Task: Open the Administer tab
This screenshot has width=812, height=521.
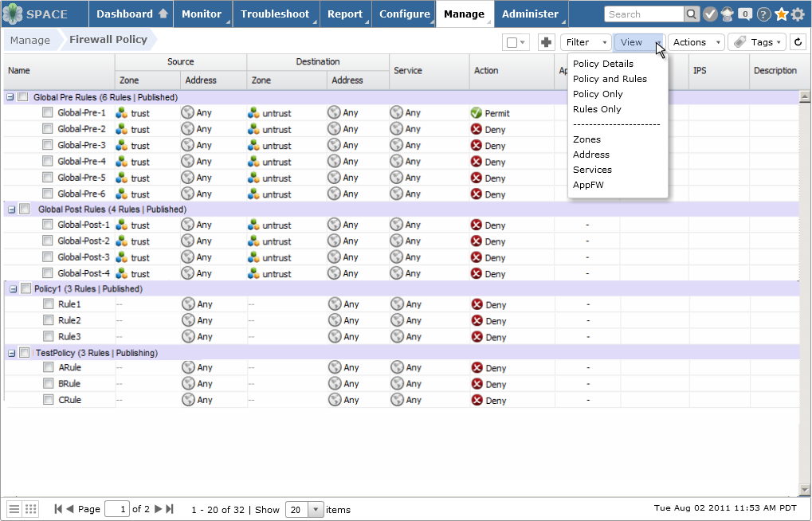Action: pyautogui.click(x=531, y=14)
